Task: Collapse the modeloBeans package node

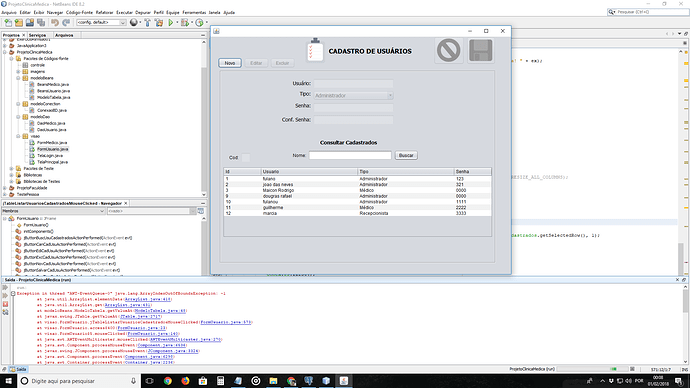Action: (x=18, y=78)
